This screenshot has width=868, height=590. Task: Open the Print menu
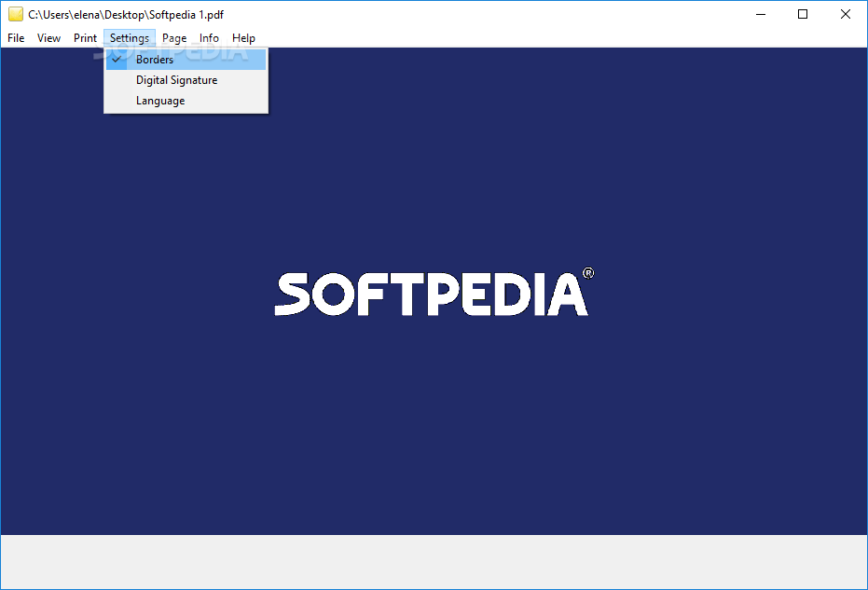[x=85, y=38]
